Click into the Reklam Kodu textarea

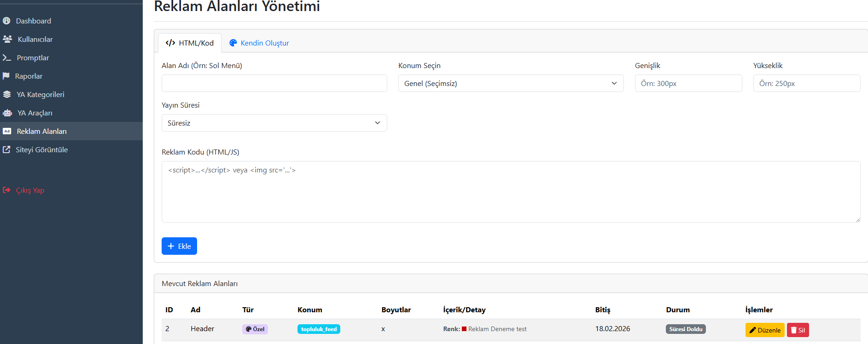pyautogui.click(x=511, y=192)
